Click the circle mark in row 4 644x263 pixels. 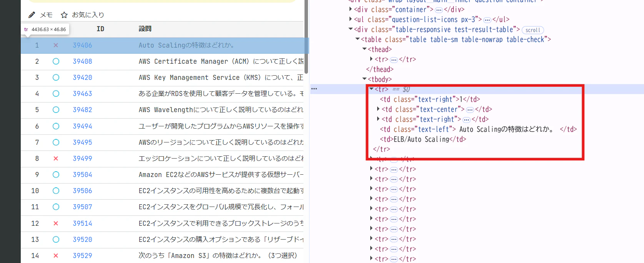[x=56, y=94]
